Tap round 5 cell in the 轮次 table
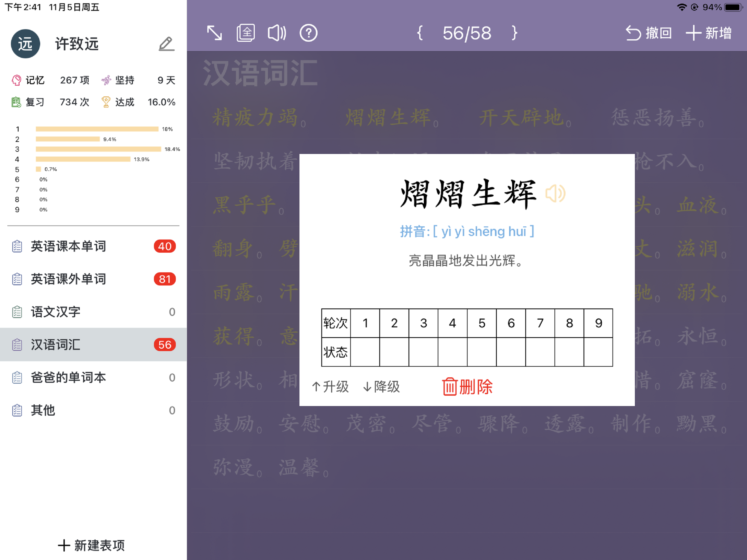Image resolution: width=747 pixels, height=560 pixels. click(x=482, y=323)
